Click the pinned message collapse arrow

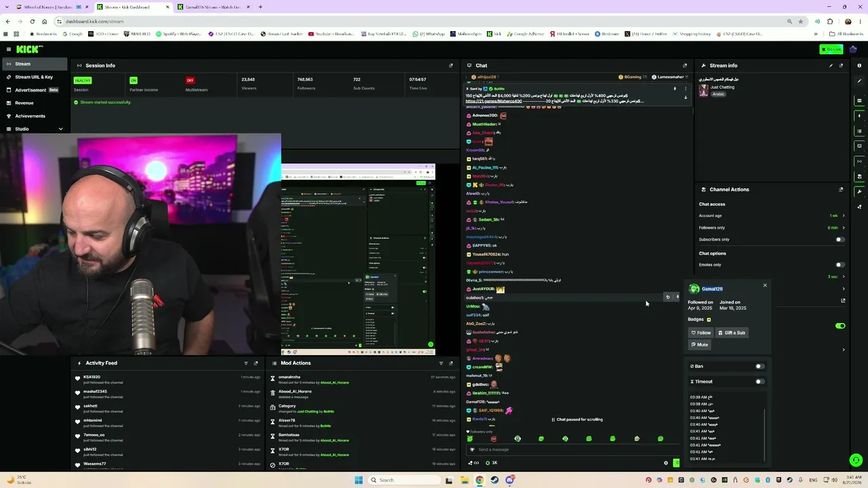(x=686, y=97)
